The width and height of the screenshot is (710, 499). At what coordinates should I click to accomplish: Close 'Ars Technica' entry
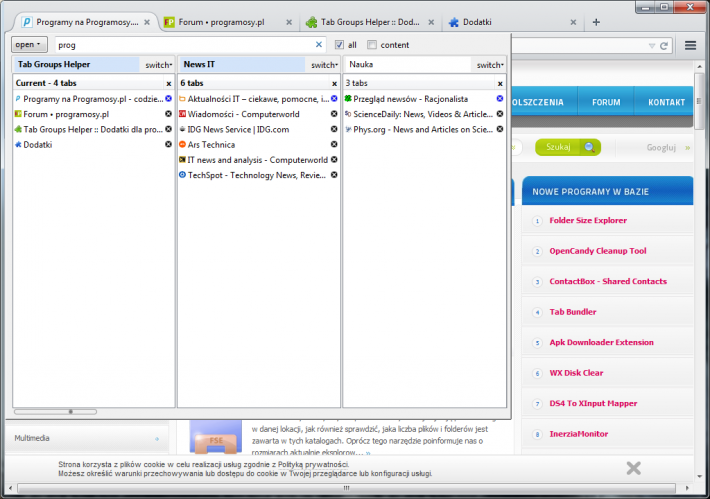pyautogui.click(x=334, y=144)
